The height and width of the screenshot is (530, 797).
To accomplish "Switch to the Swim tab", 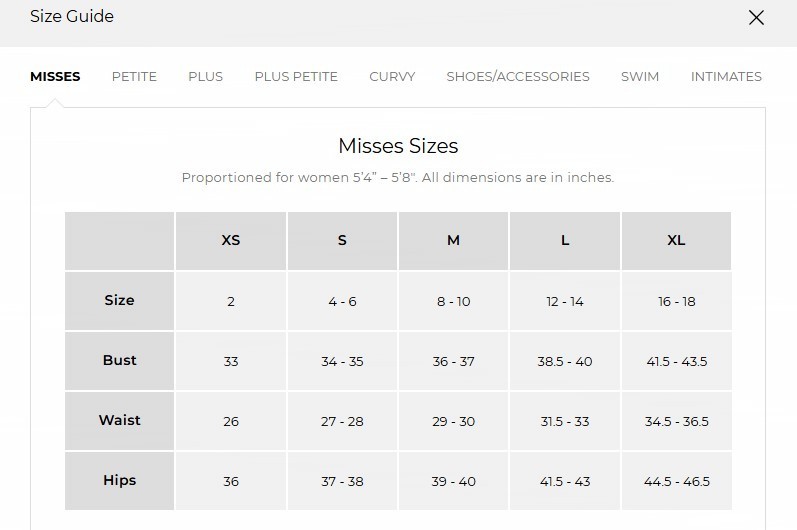I will pos(639,77).
